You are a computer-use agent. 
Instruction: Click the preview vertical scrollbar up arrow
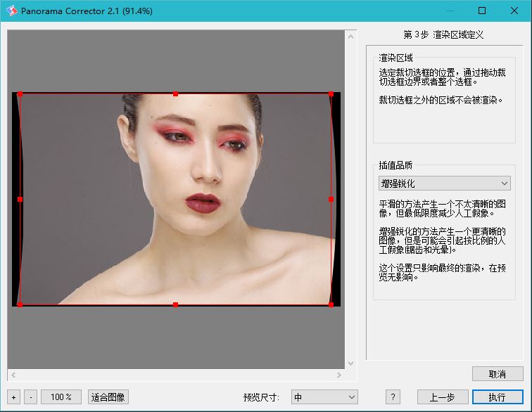[351, 34]
